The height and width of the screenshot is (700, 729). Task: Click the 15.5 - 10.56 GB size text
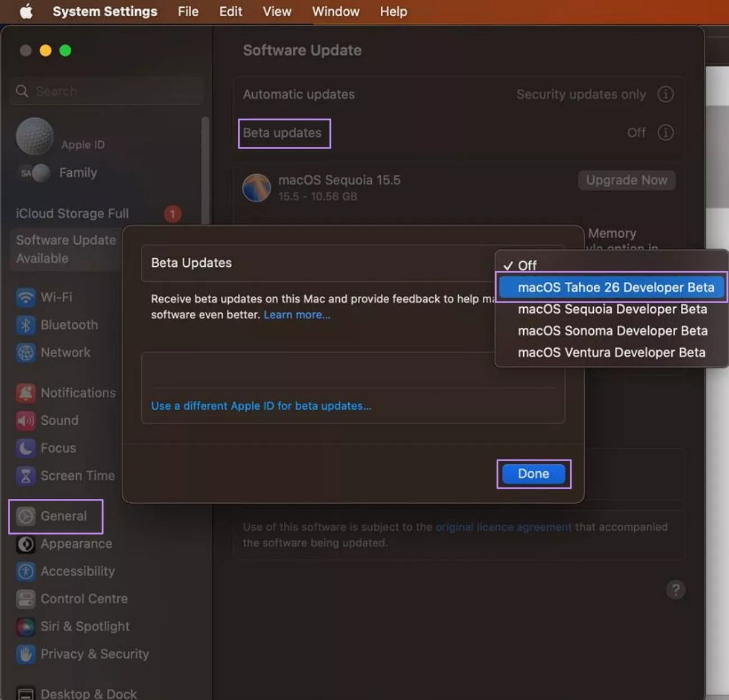[317, 196]
